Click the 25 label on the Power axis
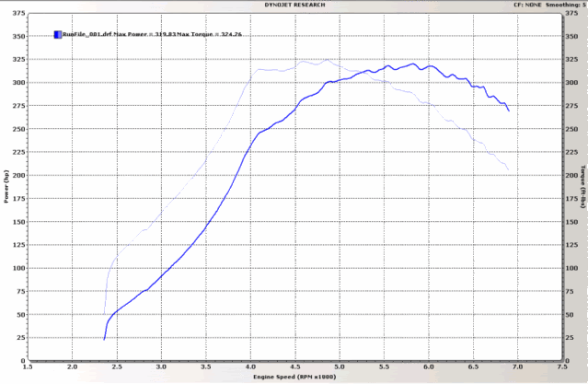Image resolution: width=588 pixels, height=384 pixels. coord(21,337)
